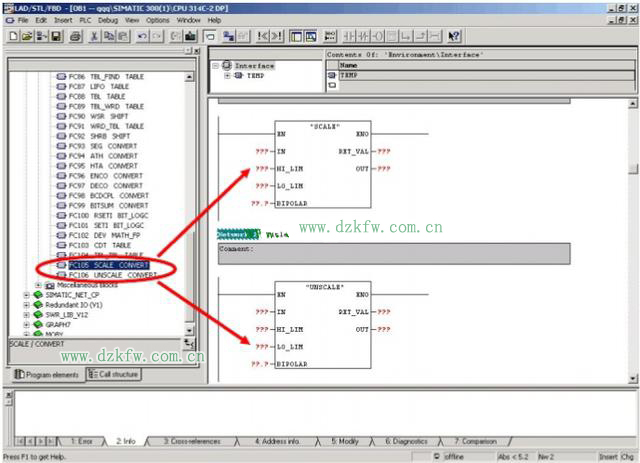Switch to the 1: Error tab
The image size is (640, 463).
[x=81, y=440]
